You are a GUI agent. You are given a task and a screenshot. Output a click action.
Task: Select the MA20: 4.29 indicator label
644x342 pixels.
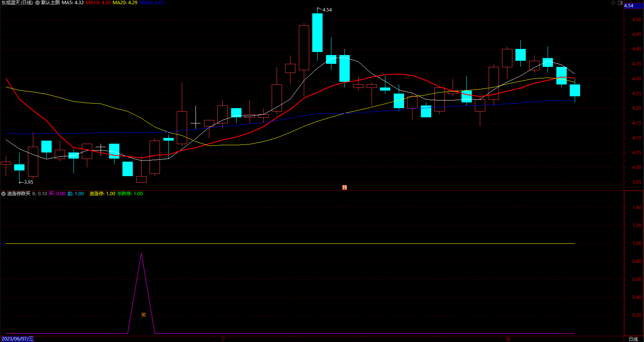click(125, 3)
